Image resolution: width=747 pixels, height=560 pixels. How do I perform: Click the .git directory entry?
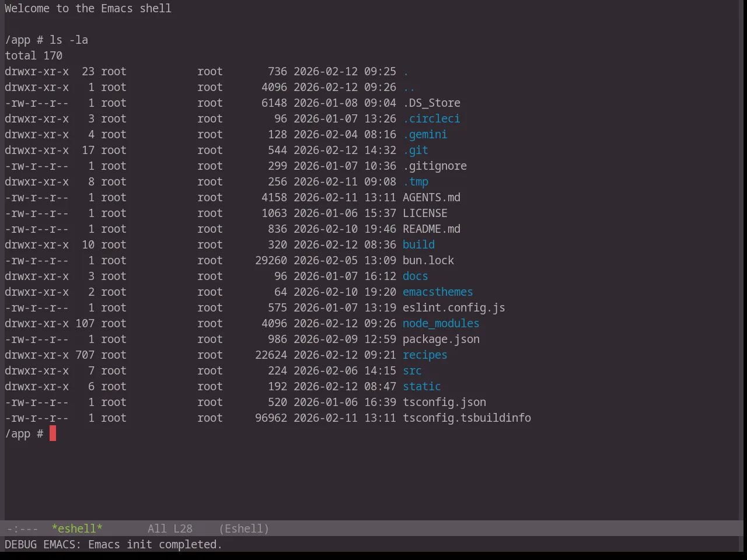pos(416,150)
